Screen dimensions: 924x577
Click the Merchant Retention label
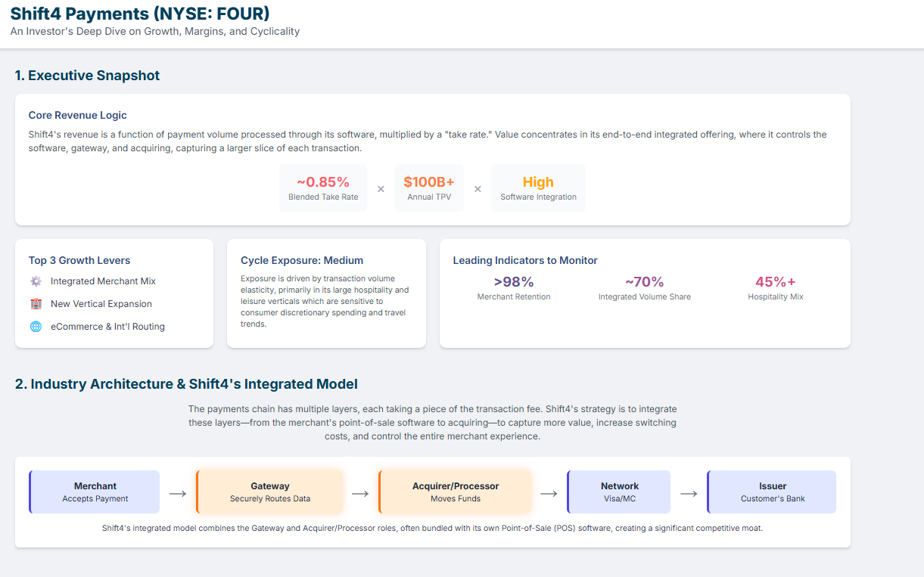coord(514,297)
